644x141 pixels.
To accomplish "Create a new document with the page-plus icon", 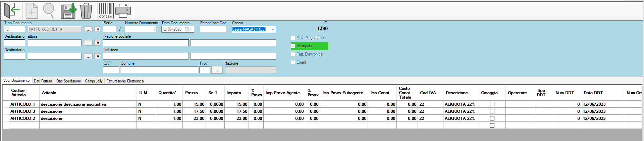I will pyautogui.click(x=32, y=11).
